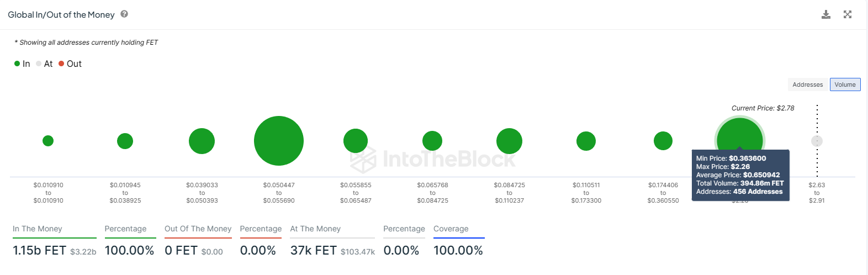Image resolution: width=868 pixels, height=275 pixels.
Task: Toggle the green In legend item
Action: coord(22,64)
